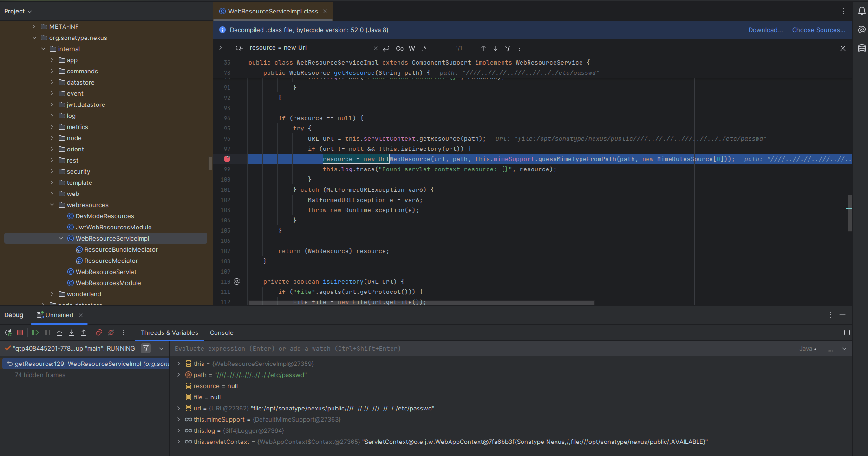
Task: Click the Choose Sources... link
Action: click(x=818, y=30)
